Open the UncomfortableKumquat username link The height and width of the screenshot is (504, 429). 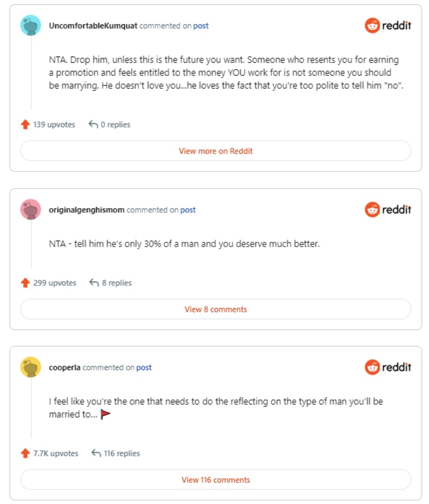[93, 26]
